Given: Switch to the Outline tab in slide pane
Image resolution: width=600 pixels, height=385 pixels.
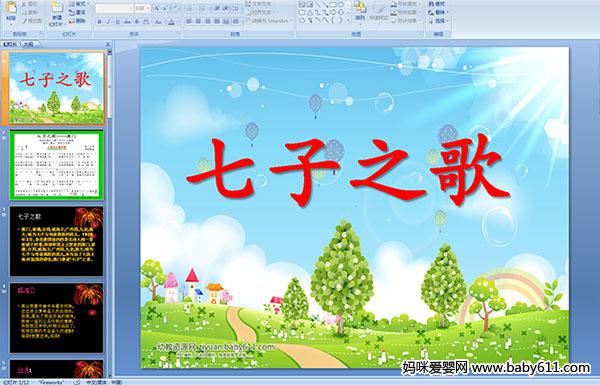Looking at the screenshot, I should pos(29,44).
